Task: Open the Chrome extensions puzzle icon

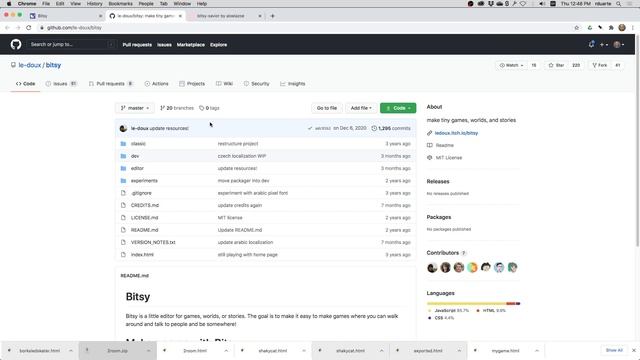Action: coord(611,28)
